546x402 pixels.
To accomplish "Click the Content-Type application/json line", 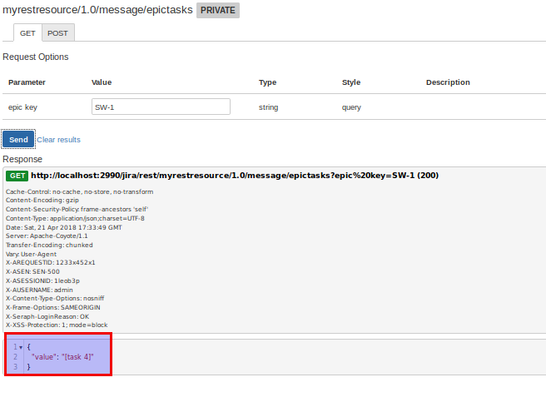I will point(75,218).
